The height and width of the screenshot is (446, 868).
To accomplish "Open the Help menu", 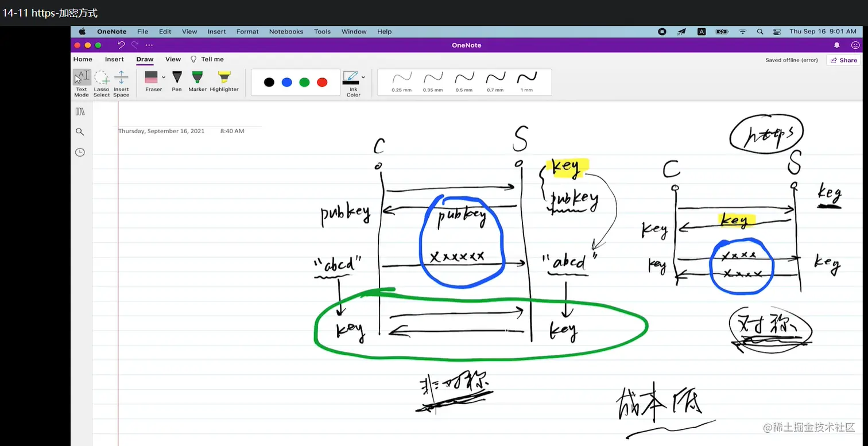I will (x=384, y=32).
